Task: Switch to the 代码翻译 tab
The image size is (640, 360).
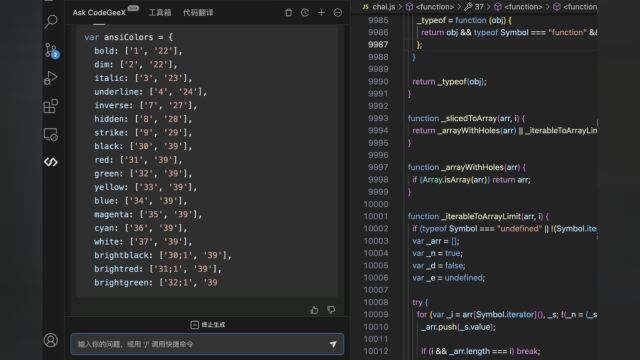Action: click(198, 13)
